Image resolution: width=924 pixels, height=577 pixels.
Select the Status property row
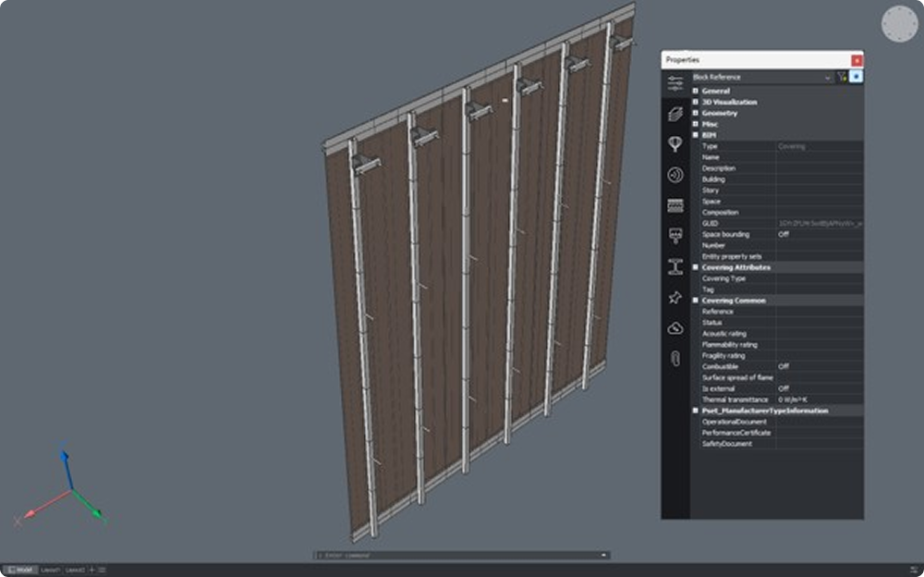pyautogui.click(x=782, y=323)
